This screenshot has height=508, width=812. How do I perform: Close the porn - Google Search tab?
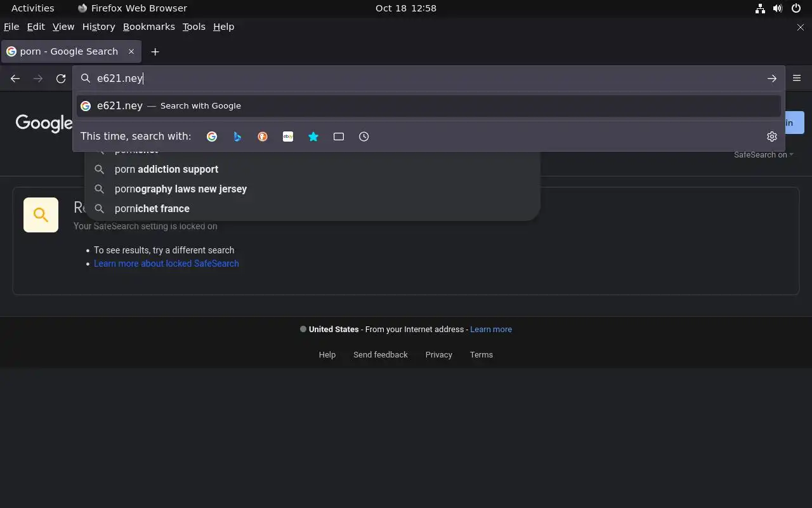[x=131, y=51]
